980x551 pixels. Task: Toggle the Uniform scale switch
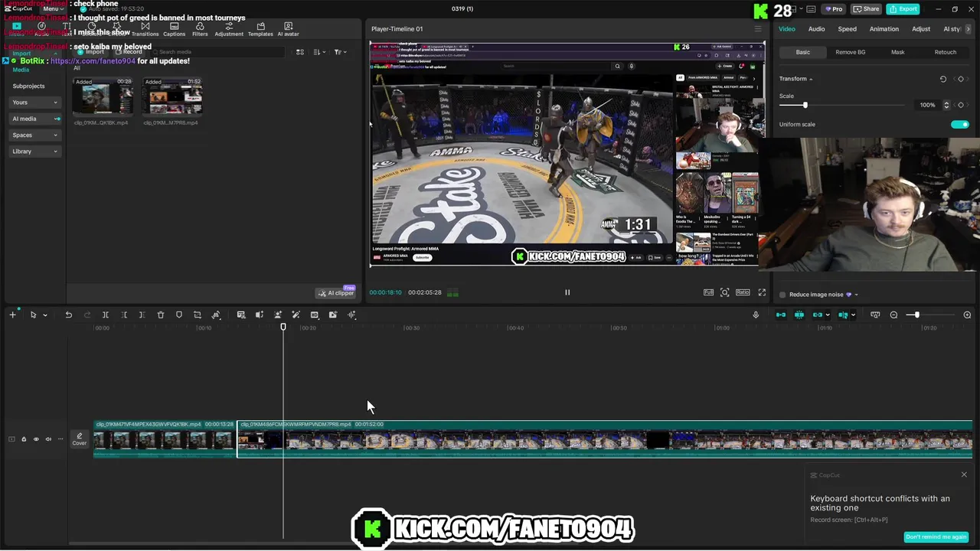959,124
